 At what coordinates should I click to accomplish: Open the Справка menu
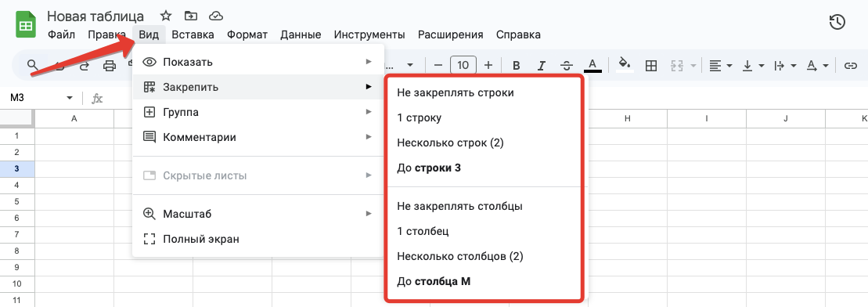[518, 34]
